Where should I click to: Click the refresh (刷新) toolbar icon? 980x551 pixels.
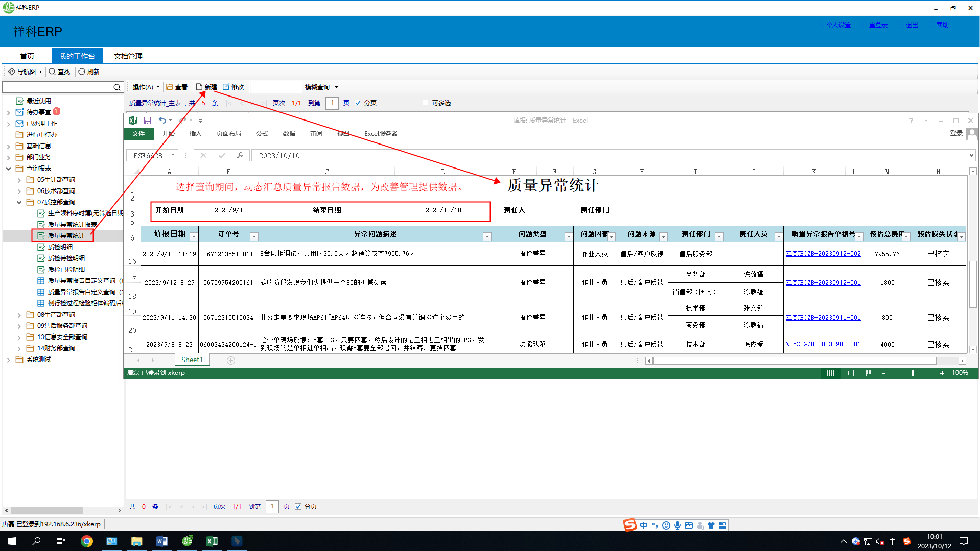(x=82, y=72)
